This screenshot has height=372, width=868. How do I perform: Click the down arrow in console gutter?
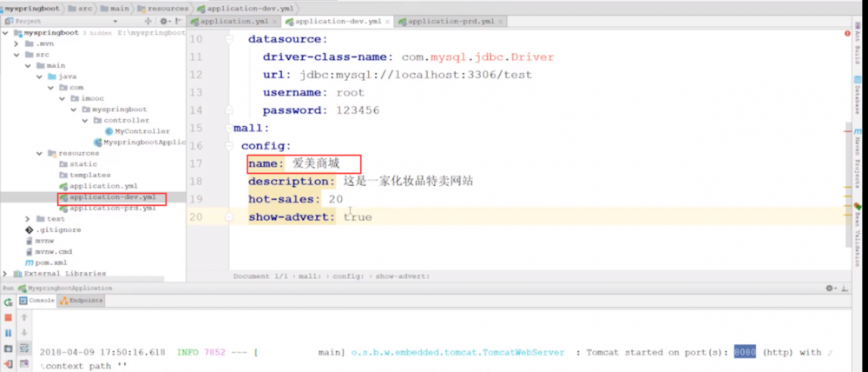click(x=23, y=333)
